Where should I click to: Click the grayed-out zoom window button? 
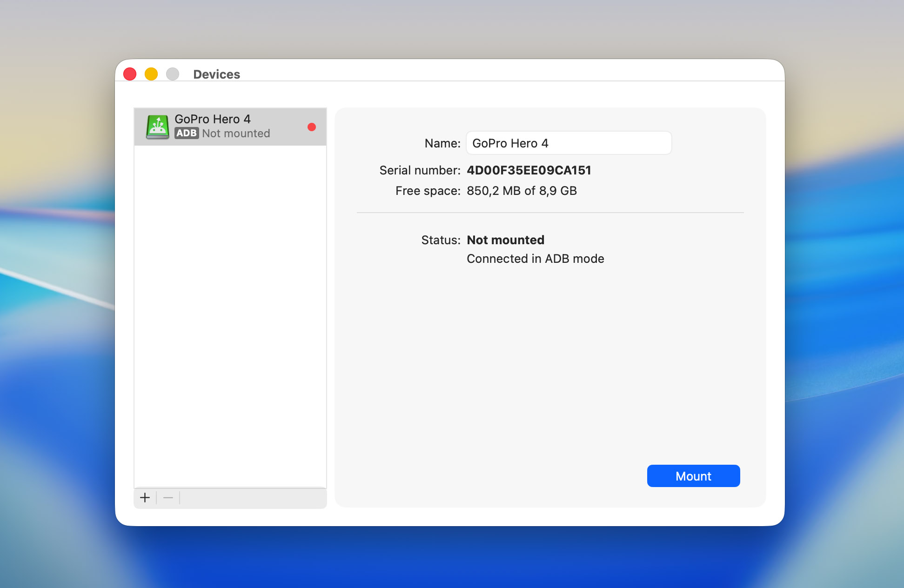tap(173, 74)
